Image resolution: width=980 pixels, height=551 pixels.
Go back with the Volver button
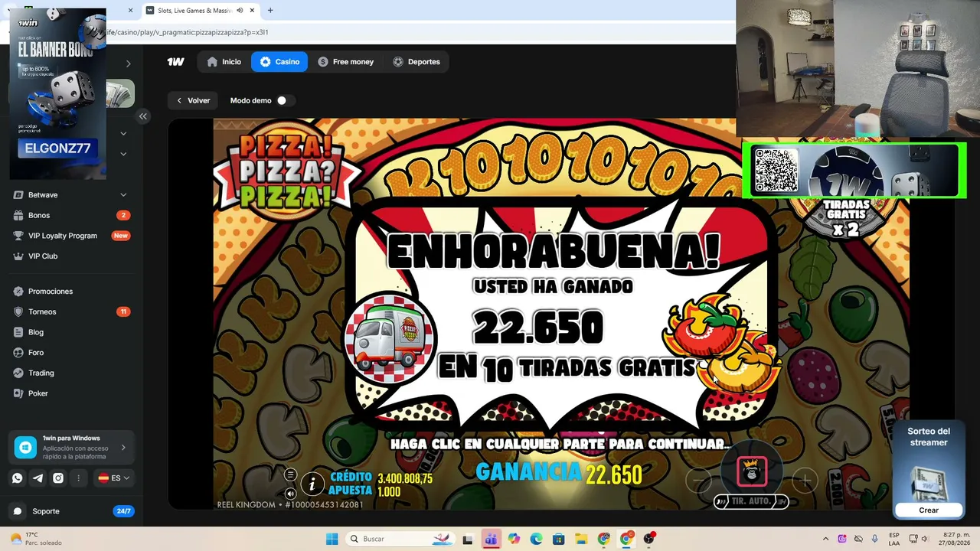(192, 100)
